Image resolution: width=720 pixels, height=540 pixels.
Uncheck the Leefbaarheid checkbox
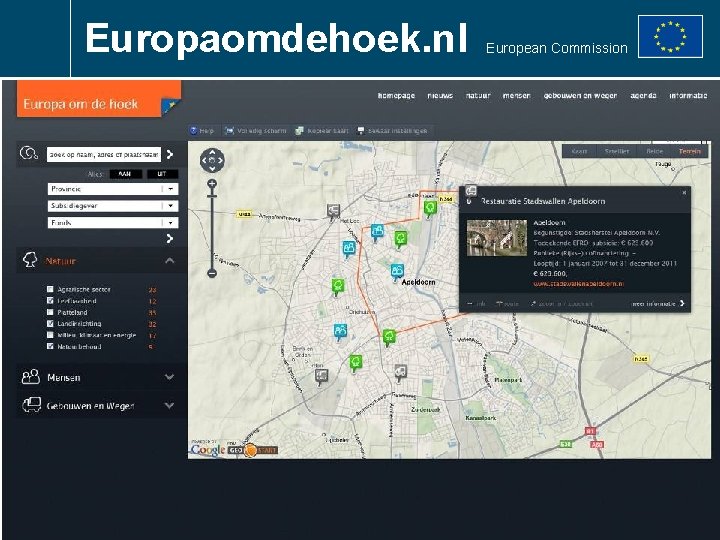click(x=50, y=301)
